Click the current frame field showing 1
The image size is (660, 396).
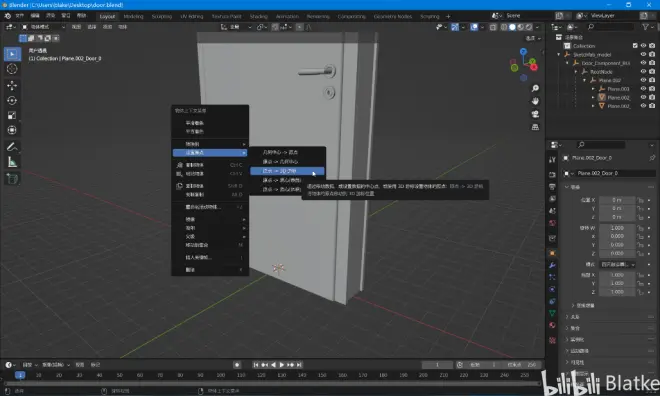click(x=437, y=365)
